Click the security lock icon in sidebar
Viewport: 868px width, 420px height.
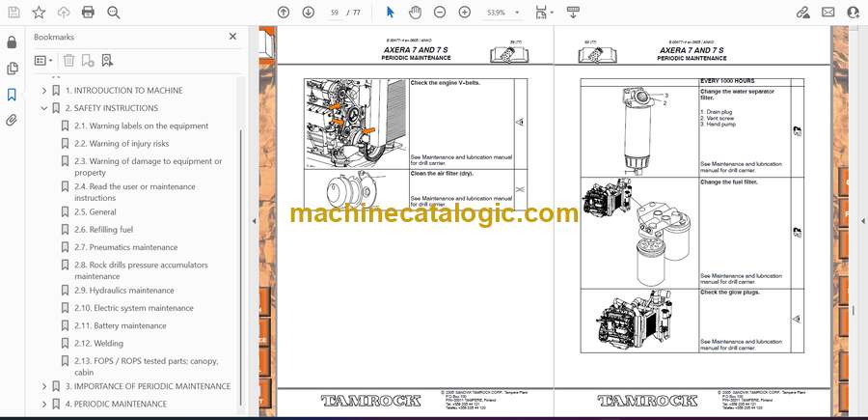pos(12,42)
